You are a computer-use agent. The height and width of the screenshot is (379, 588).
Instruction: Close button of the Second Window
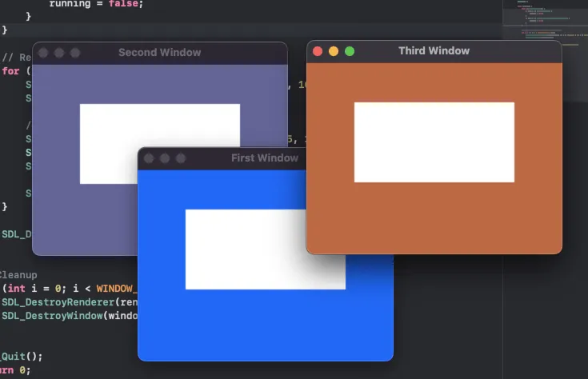pyautogui.click(x=43, y=53)
